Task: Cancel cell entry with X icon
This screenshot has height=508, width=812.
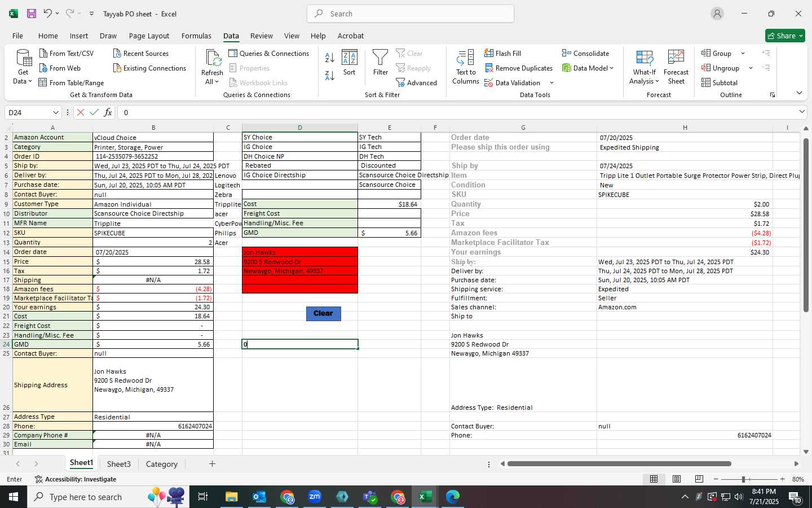Action: point(81,112)
